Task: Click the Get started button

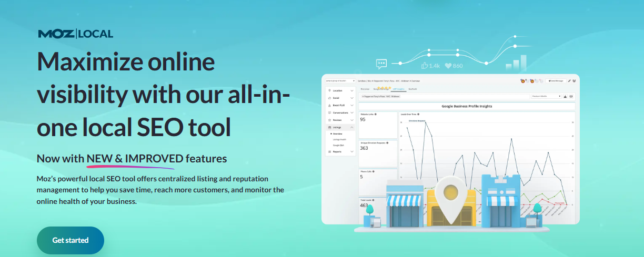Action: click(71, 240)
